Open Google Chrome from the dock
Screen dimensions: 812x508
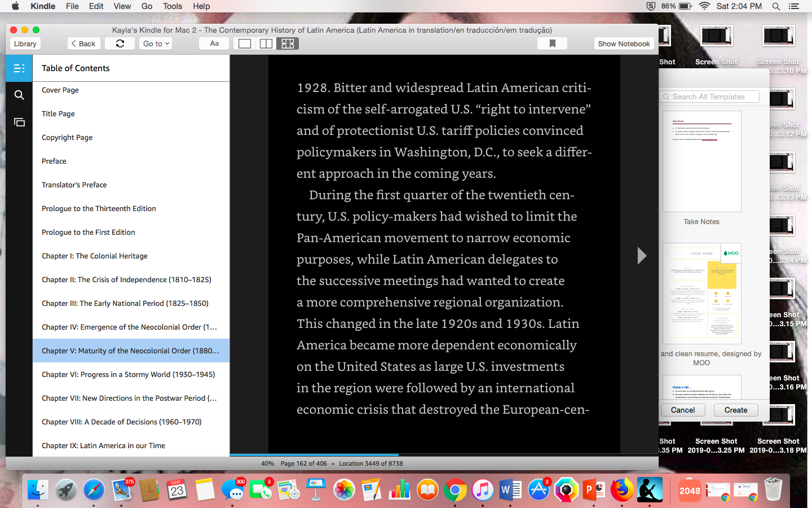455,490
